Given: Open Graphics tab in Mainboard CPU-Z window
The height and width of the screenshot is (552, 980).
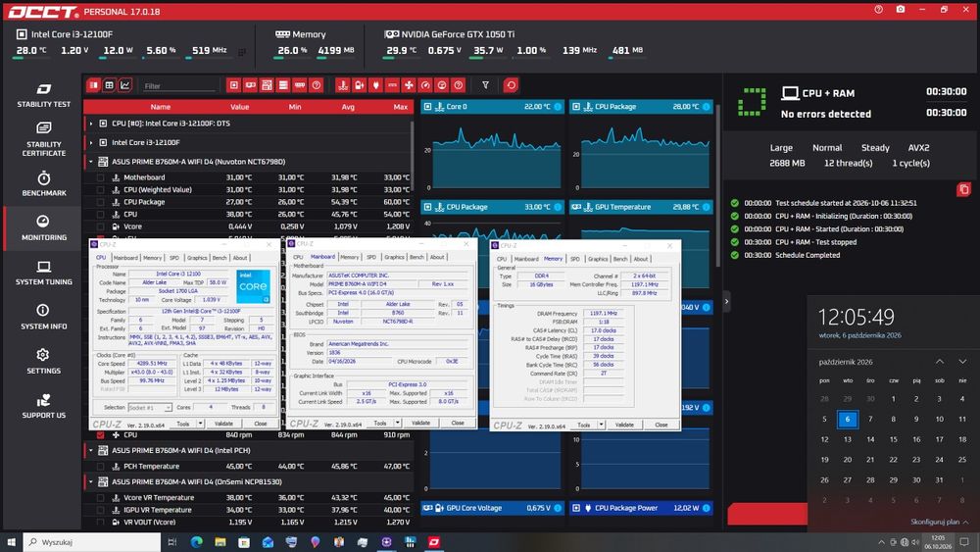Looking at the screenshot, I should point(394,257).
